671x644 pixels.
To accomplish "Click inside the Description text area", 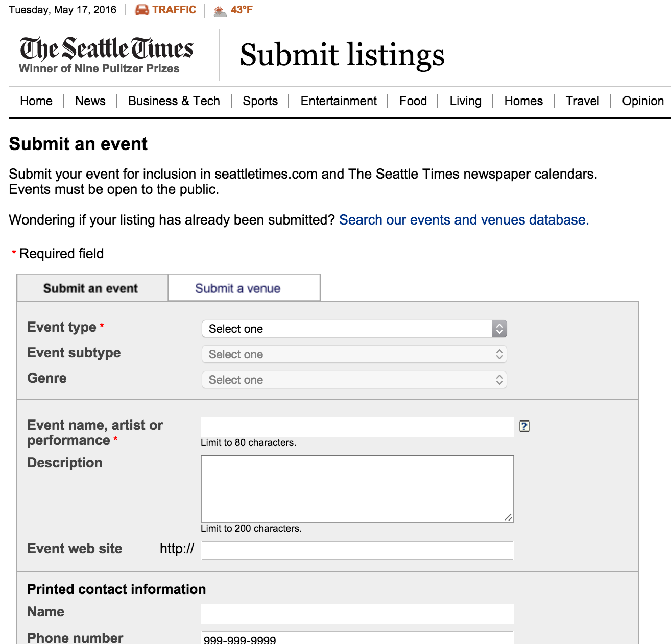I will click(357, 487).
